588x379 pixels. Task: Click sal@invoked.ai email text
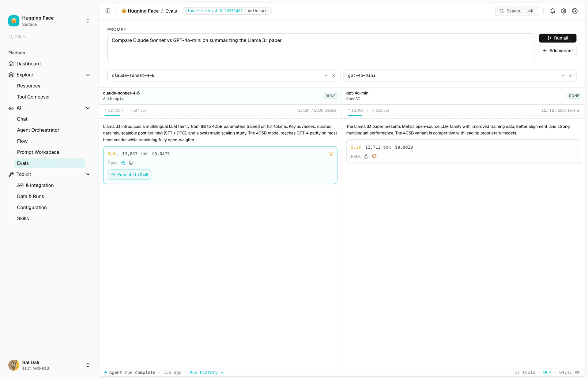click(36, 368)
